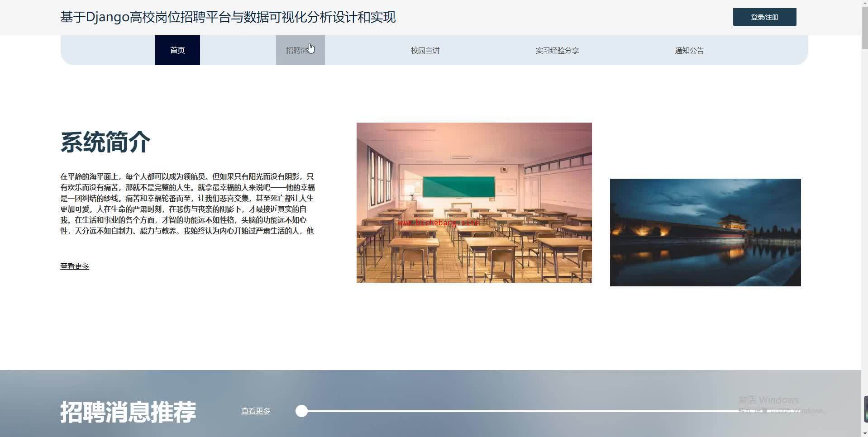This screenshot has height=437, width=868.
Task: Go to the 首页 home tab
Action: pyautogui.click(x=177, y=50)
